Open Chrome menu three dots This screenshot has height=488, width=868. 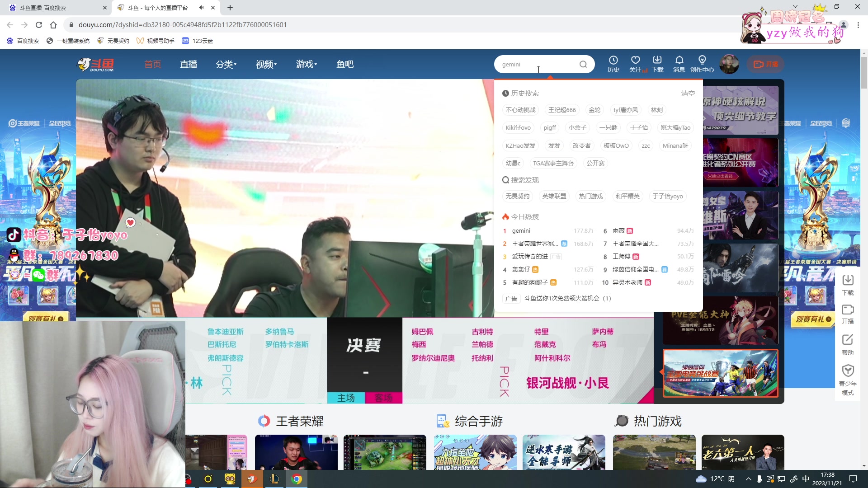[858, 25]
